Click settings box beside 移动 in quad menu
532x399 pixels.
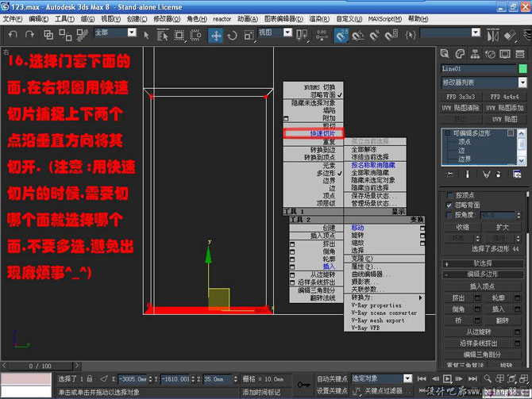click(422, 228)
